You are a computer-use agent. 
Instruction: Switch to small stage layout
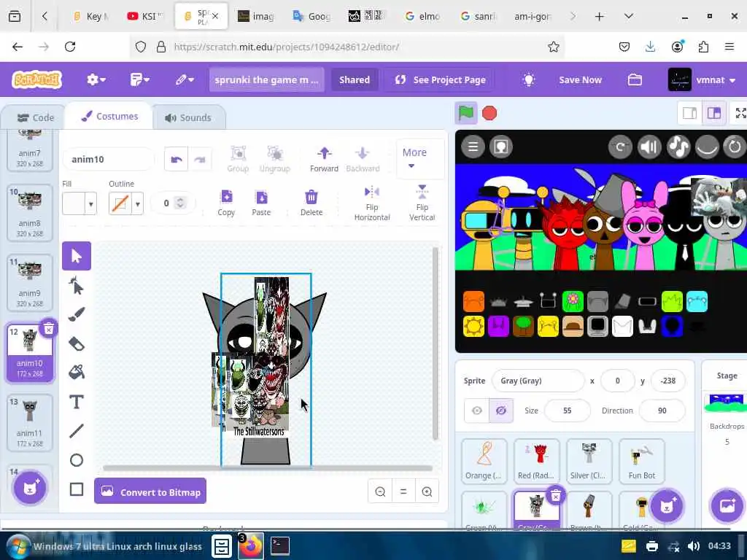point(689,113)
